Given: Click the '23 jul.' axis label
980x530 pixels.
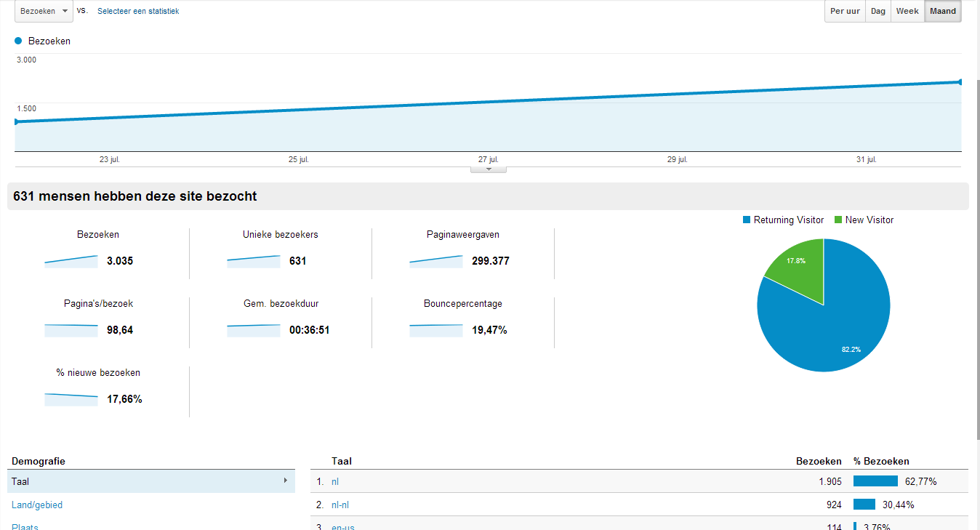Looking at the screenshot, I should 110,159.
